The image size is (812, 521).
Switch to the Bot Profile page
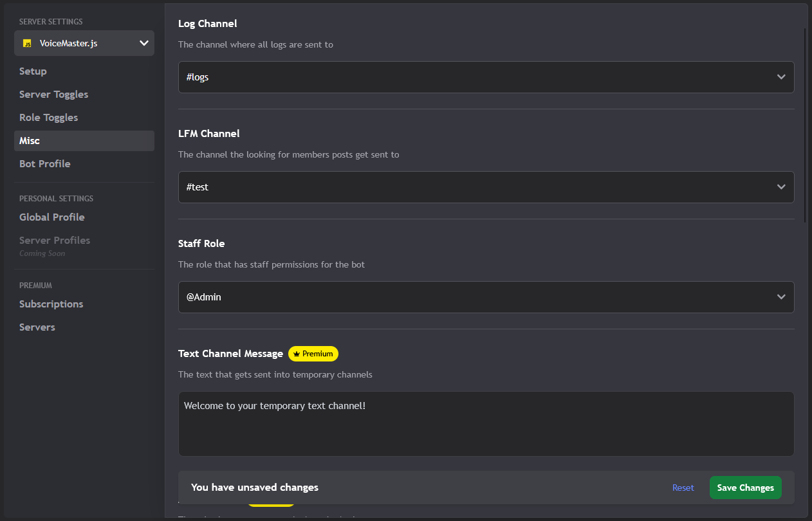click(45, 163)
